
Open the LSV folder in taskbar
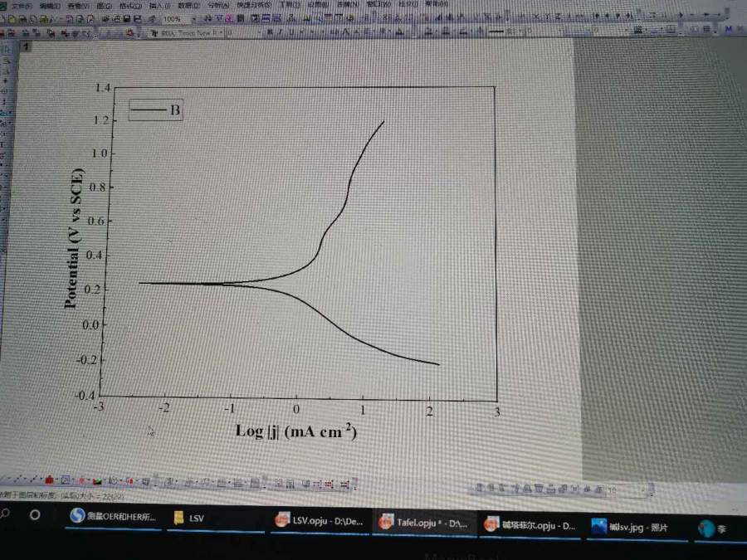click(189, 518)
